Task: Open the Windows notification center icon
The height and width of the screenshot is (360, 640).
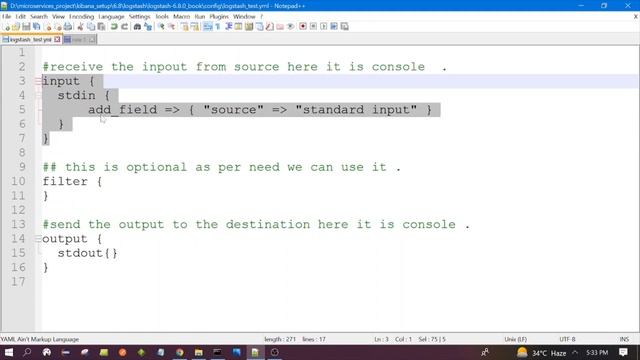Action: point(623,352)
